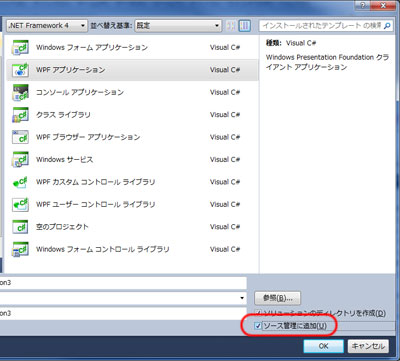The width and height of the screenshot is (400, 361).
Task: Toggle ソリューションのディレクトリを作成 checkbox
Action: (x=258, y=313)
